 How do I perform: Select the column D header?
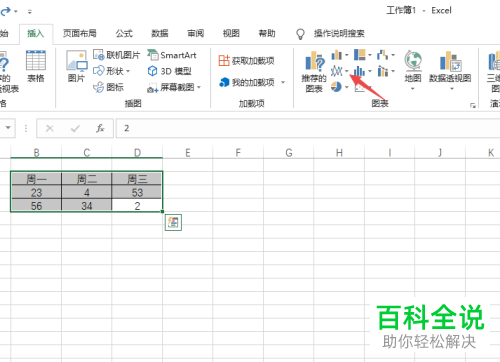[137, 153]
